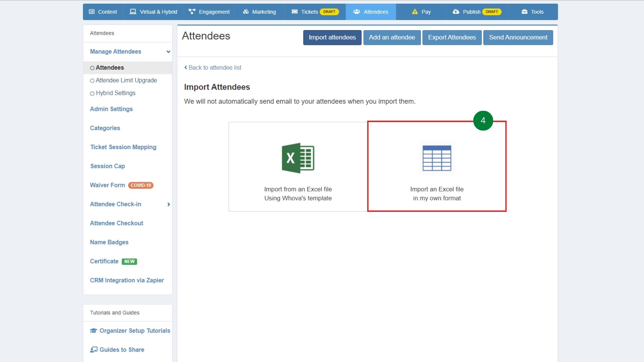Open Hybrid Settings in sidebar
644x362 pixels.
coord(115,93)
